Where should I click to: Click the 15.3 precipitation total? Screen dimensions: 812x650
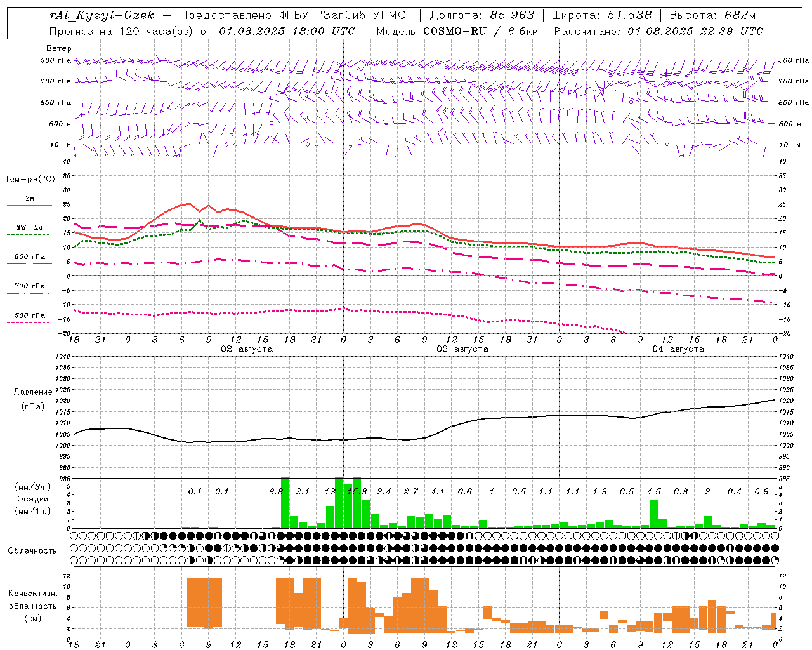357,492
